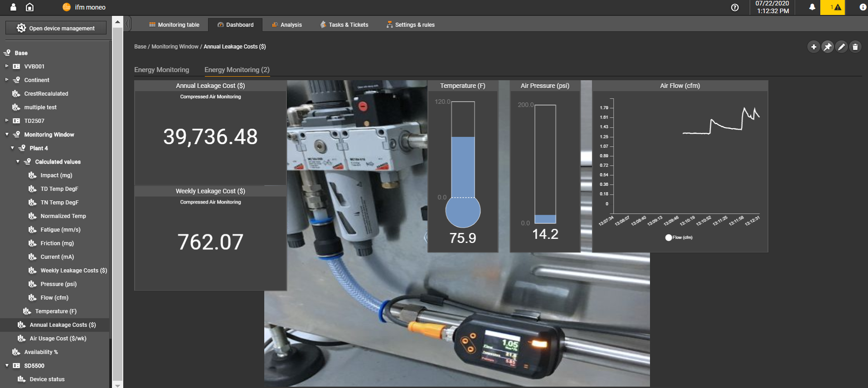Go to home via house icon
868x388 pixels.
(x=29, y=7)
